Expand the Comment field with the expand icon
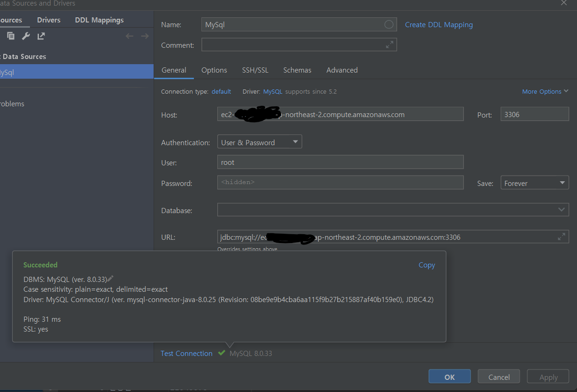Image resolution: width=577 pixels, height=392 pixels. pos(390,45)
